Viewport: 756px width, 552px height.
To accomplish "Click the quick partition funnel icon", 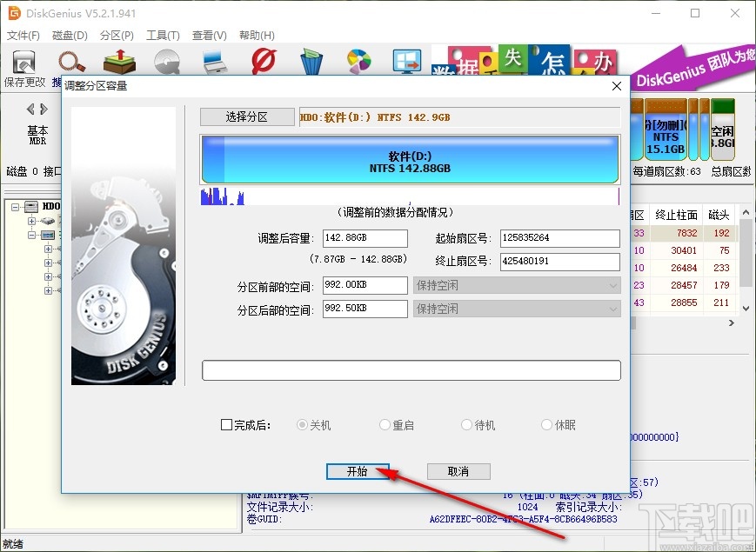I will [311, 62].
